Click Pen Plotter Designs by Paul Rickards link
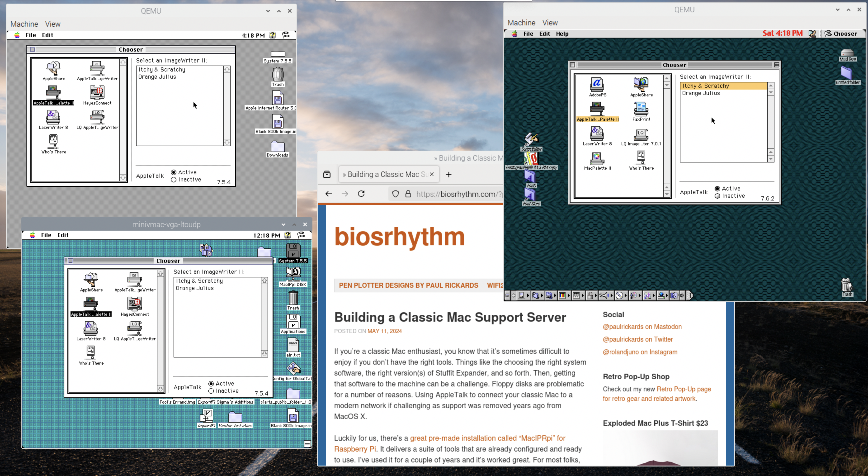The image size is (868, 476). coord(408,286)
